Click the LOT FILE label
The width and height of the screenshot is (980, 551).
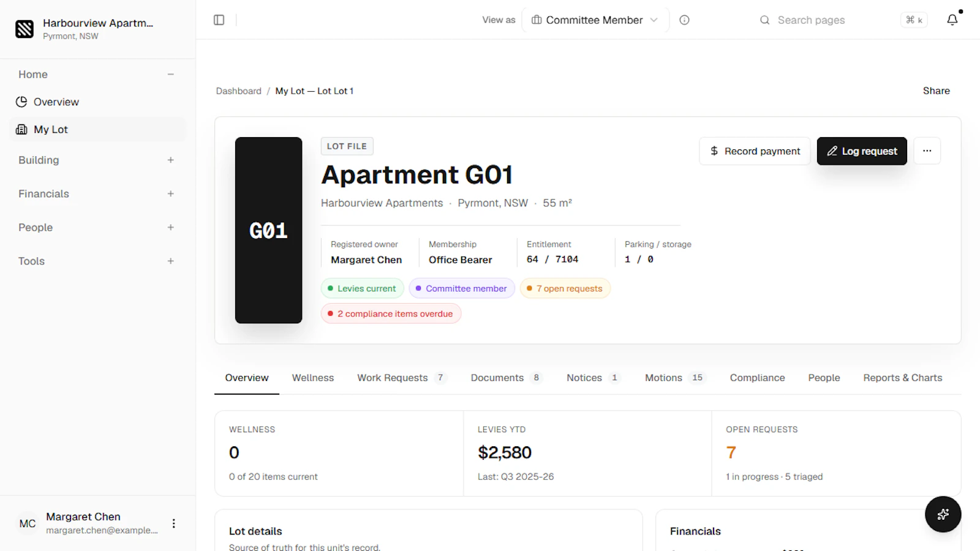point(347,146)
